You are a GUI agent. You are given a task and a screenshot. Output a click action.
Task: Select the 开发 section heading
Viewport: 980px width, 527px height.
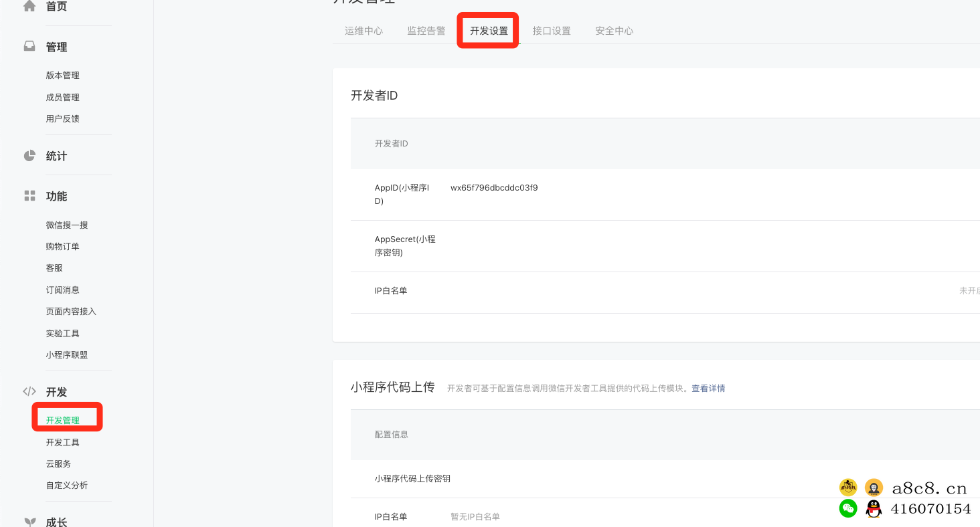56,393
